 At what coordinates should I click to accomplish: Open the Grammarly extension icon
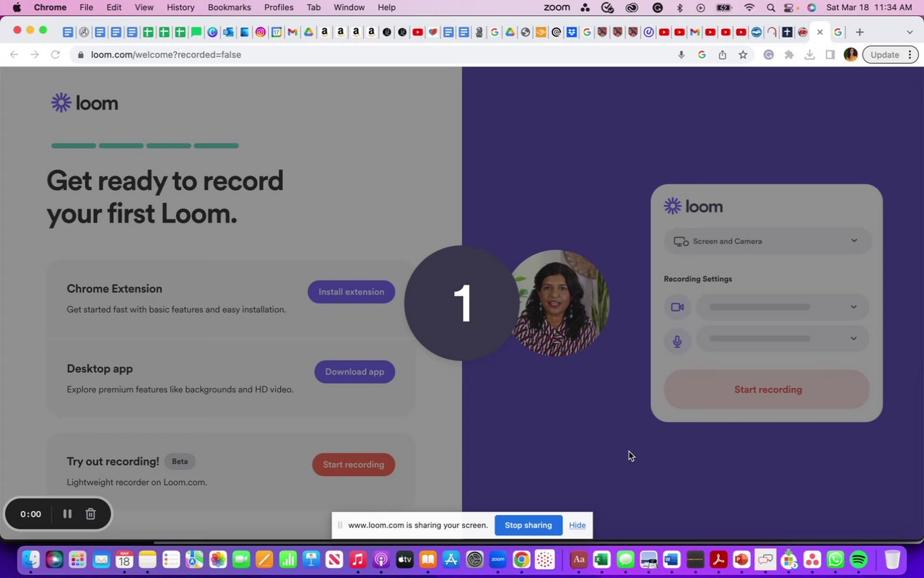click(x=769, y=55)
